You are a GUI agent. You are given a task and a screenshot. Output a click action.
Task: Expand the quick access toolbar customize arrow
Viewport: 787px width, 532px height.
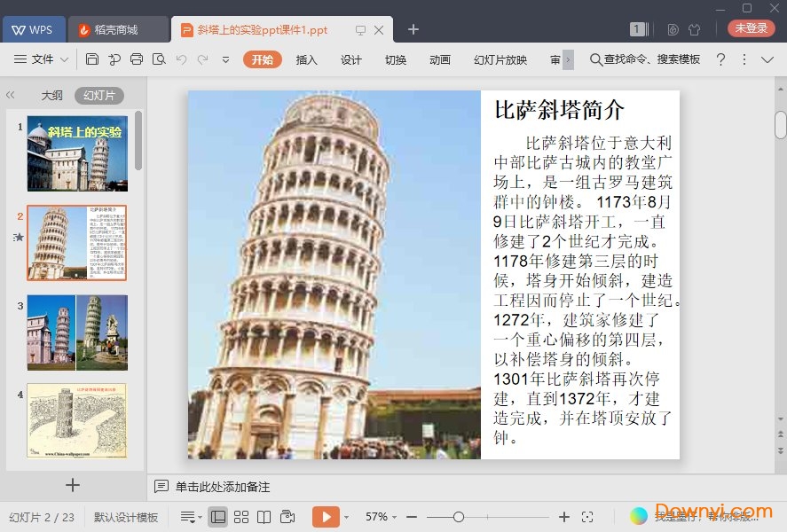pyautogui.click(x=225, y=59)
